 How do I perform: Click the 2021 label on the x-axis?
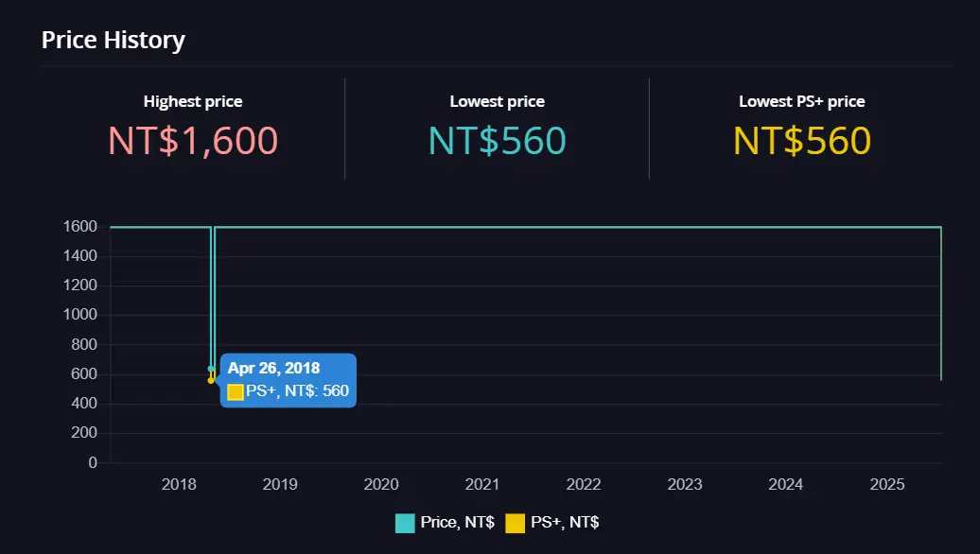pyautogui.click(x=482, y=485)
